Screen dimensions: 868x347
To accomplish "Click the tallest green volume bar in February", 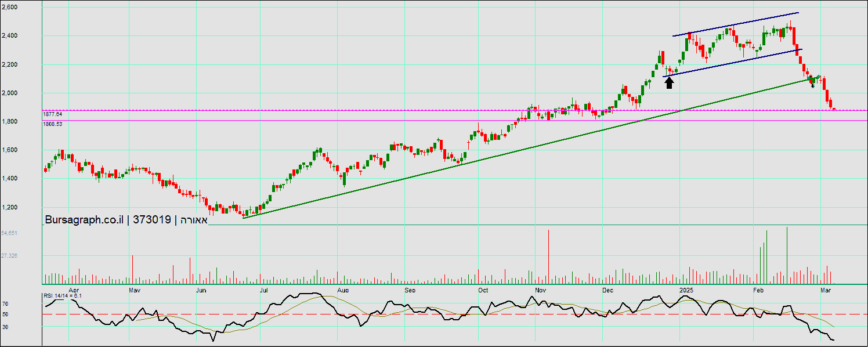I will pyautogui.click(x=787, y=252).
